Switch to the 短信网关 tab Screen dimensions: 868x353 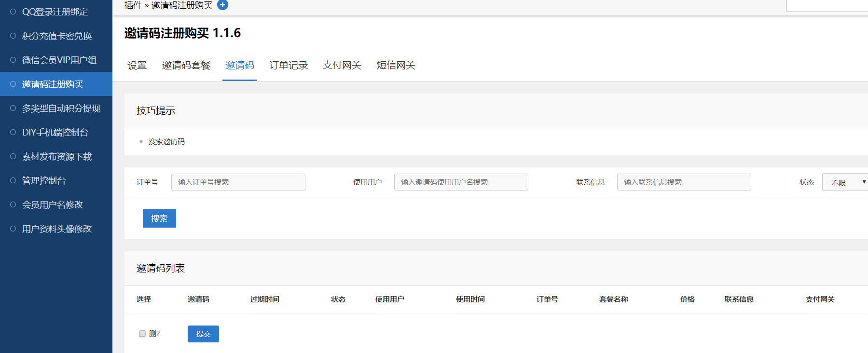point(396,65)
